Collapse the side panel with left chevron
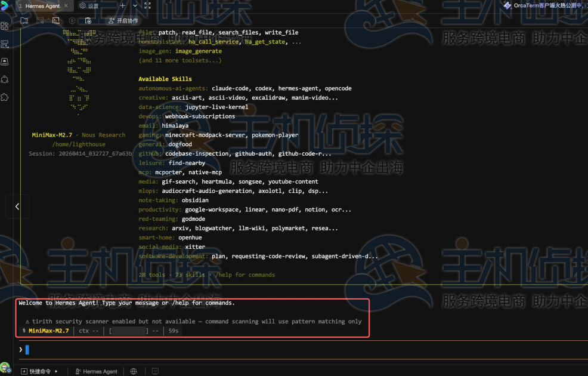 [17, 207]
